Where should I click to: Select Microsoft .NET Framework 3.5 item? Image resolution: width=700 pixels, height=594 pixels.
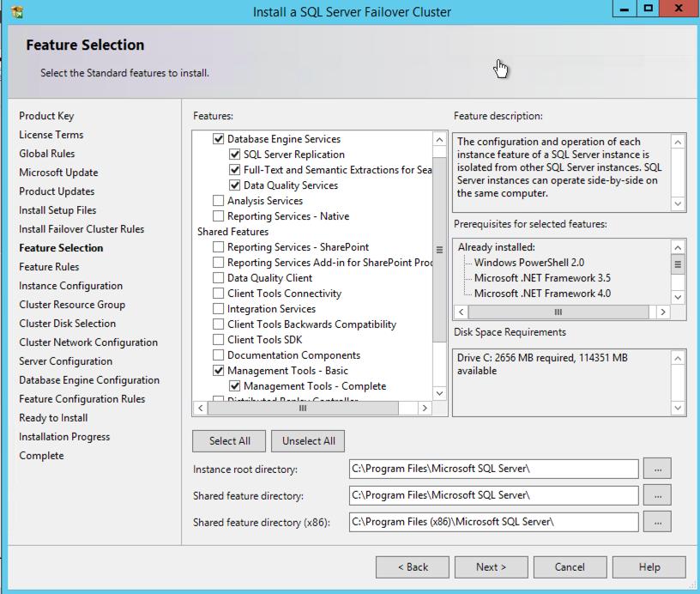[x=542, y=278]
